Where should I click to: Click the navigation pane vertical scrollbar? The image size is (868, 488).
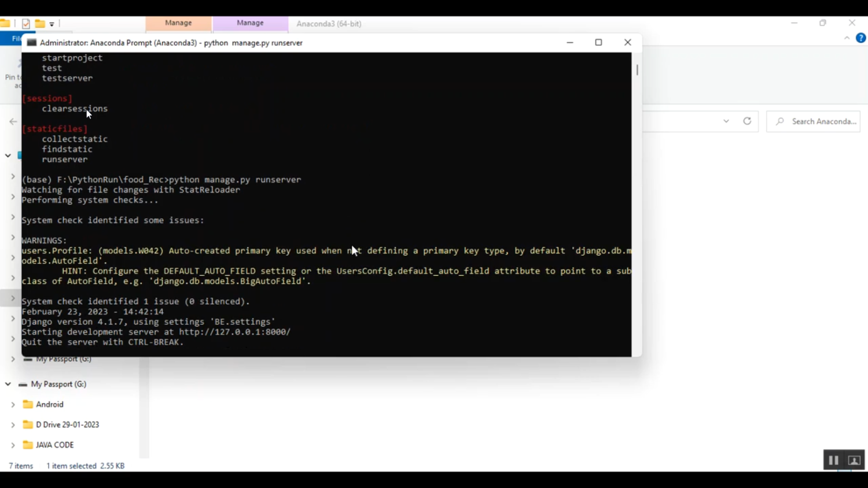pos(144,407)
